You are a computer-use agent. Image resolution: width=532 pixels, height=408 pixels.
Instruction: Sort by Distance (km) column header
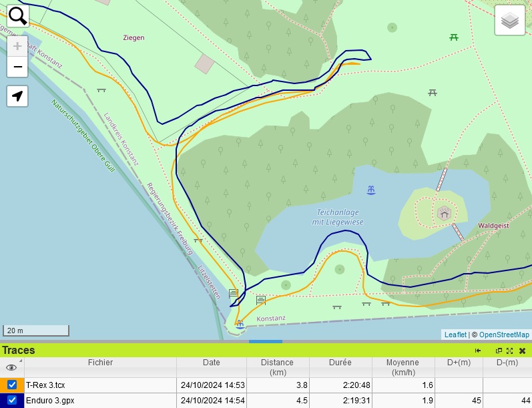[278, 367]
